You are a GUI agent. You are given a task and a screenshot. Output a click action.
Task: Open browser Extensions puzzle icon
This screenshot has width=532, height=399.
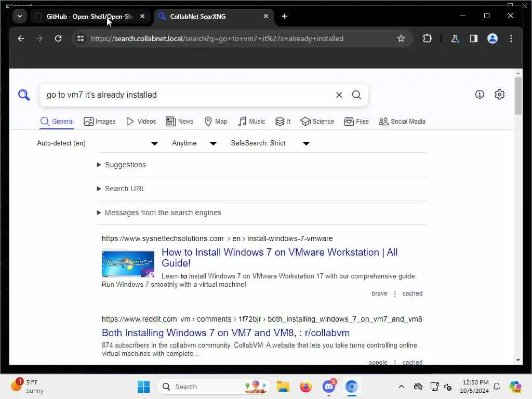427,38
